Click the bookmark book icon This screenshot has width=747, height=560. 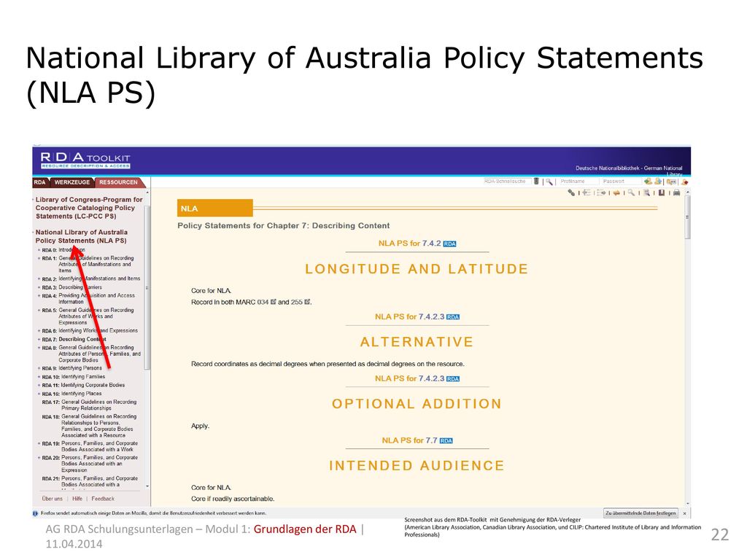[662, 192]
